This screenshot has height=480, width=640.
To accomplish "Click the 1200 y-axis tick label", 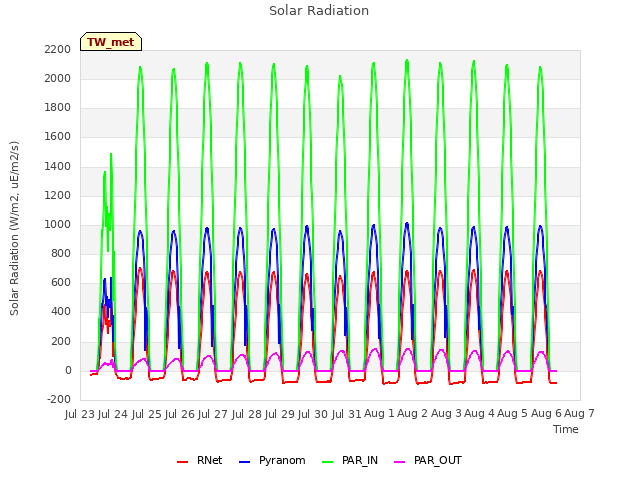I will click(x=58, y=195).
